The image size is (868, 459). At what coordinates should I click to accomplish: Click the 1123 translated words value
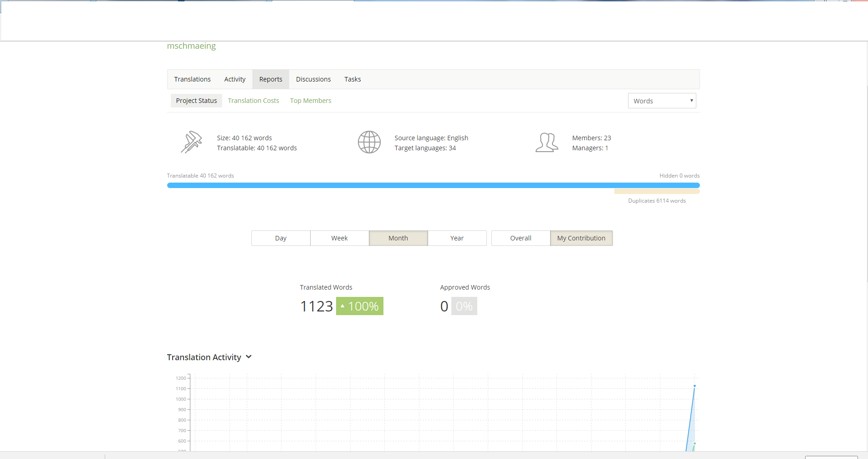click(x=317, y=306)
